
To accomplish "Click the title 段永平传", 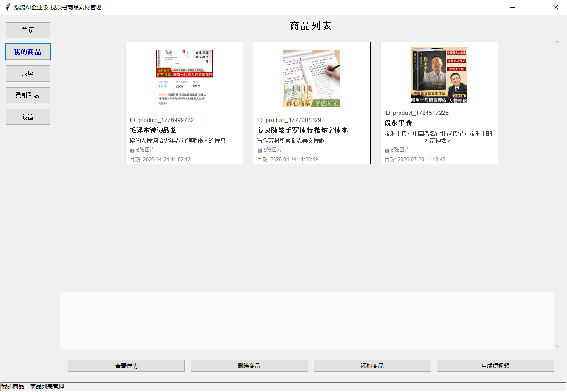I will [x=398, y=123].
